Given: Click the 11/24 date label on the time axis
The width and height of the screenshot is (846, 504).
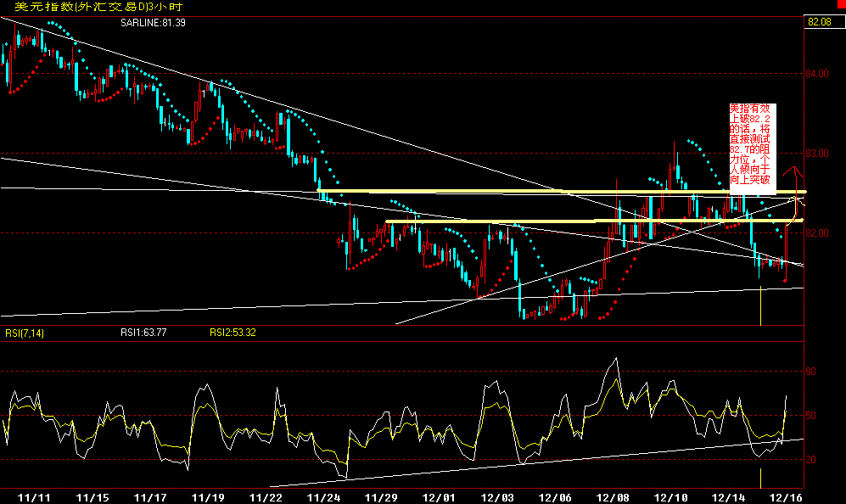Looking at the screenshot, I should pyautogui.click(x=323, y=497).
